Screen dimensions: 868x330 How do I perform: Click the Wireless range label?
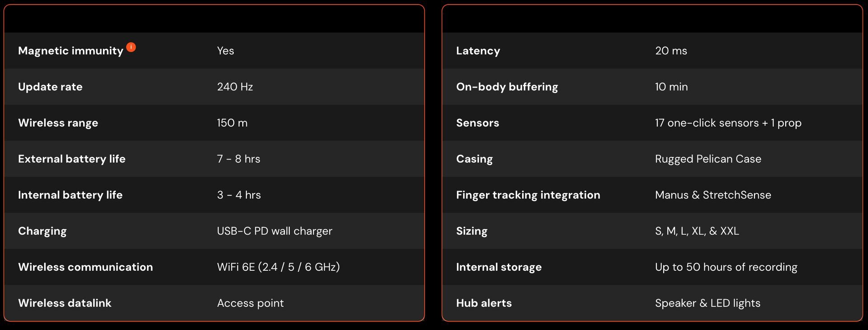coord(58,123)
